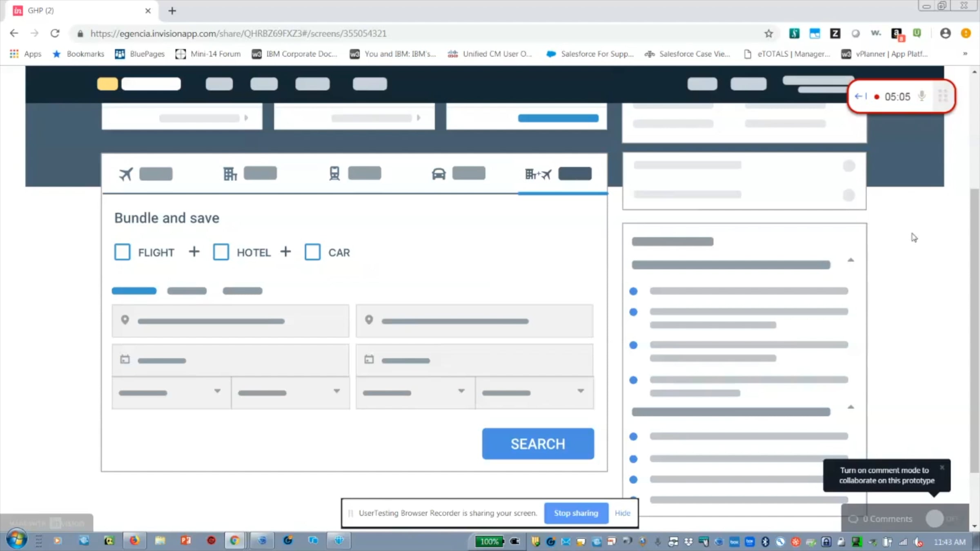Open the last dropdown below return date
This screenshot has width=980, height=551.
[534, 392]
